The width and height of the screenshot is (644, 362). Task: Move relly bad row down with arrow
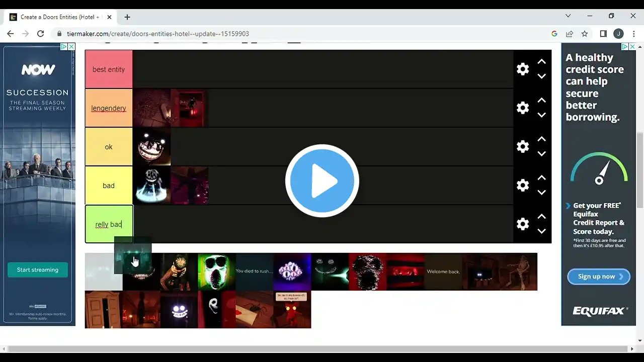(541, 231)
